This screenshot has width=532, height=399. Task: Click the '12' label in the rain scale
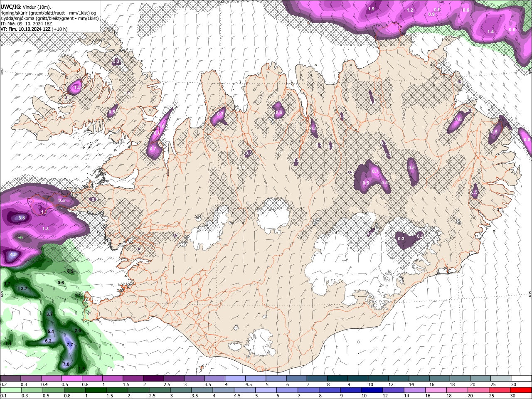click(385, 396)
